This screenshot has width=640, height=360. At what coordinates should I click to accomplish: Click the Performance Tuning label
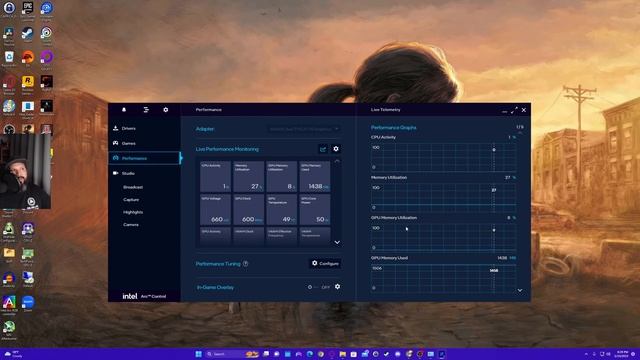(x=218, y=264)
